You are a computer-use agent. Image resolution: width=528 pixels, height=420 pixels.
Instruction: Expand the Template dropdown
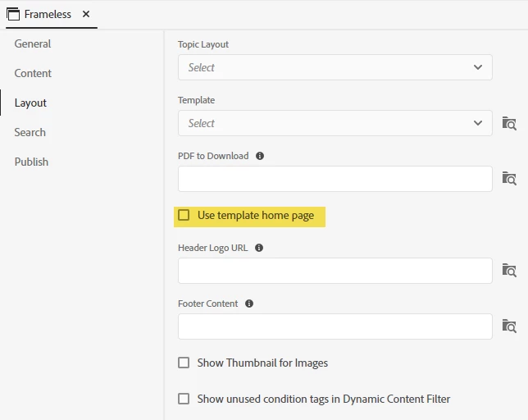[335, 123]
